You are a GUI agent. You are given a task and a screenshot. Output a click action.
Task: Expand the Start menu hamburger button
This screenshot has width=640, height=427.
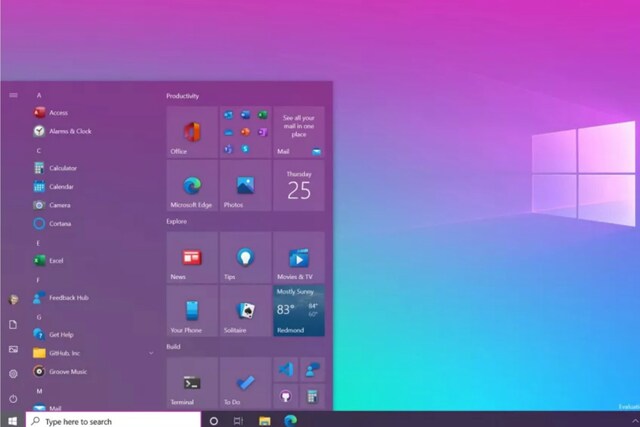tap(13, 95)
